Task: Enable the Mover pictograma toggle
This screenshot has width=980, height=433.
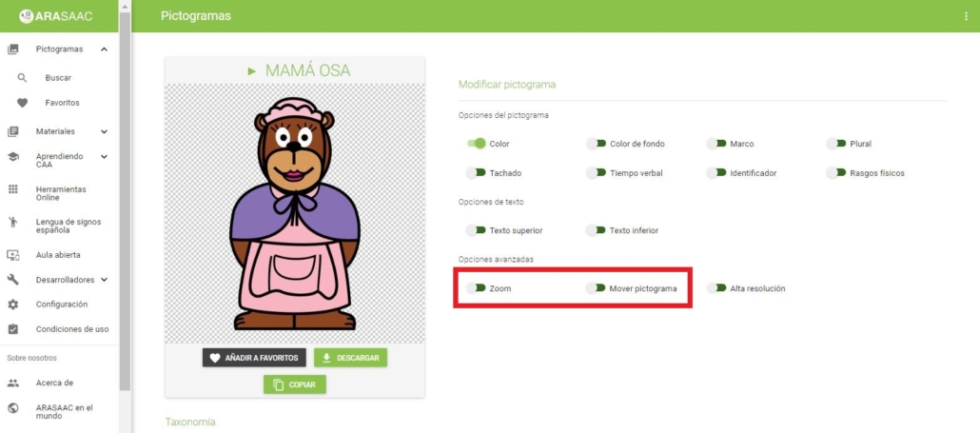Action: tap(597, 288)
